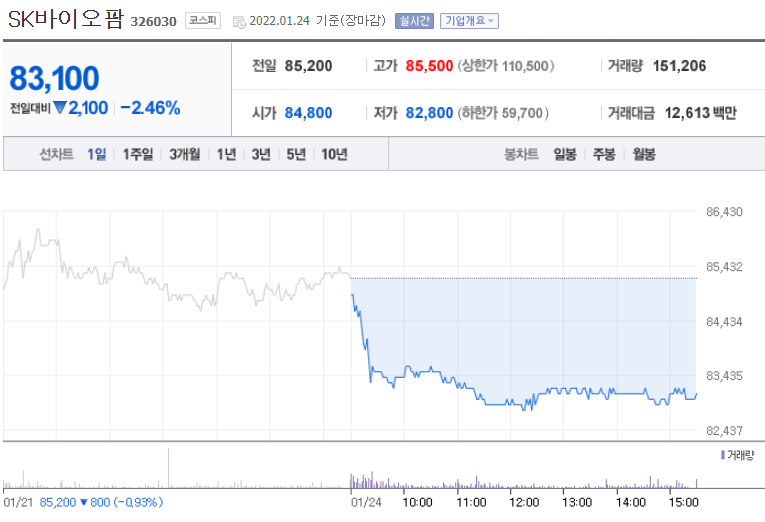
Task: Select the 1주일 line chart tab
Action: (138, 154)
